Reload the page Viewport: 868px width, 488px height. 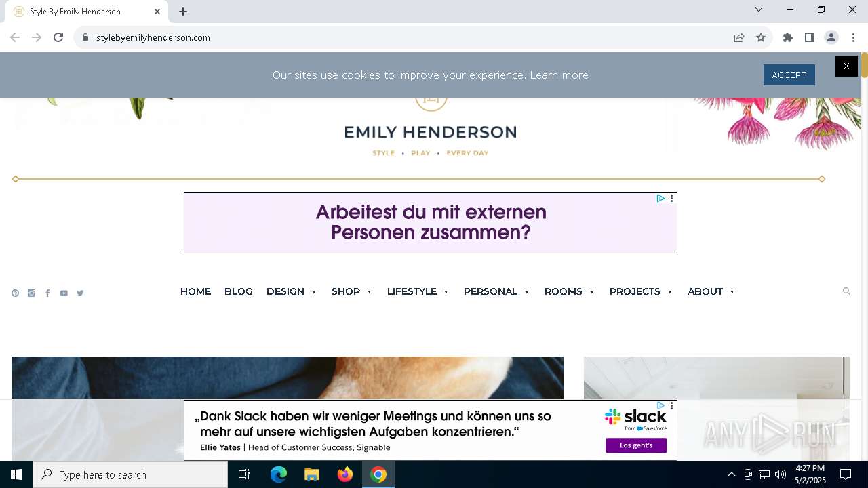point(58,37)
